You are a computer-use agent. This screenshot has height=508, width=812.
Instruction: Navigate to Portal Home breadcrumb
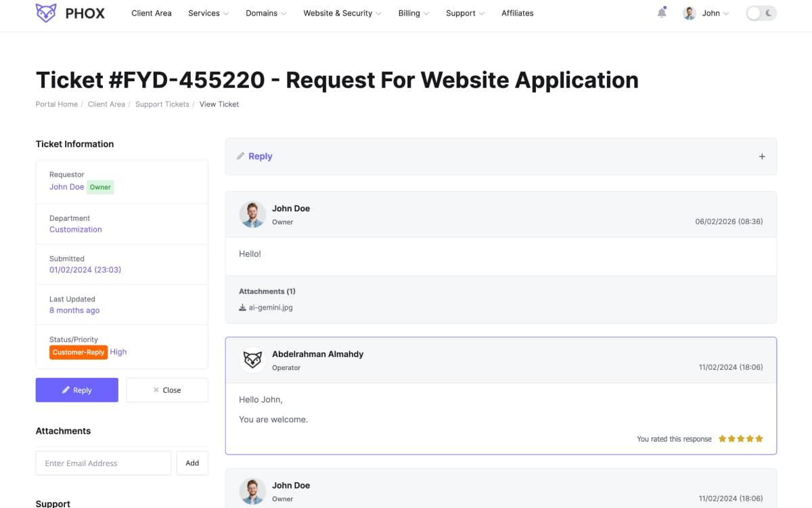coord(57,104)
